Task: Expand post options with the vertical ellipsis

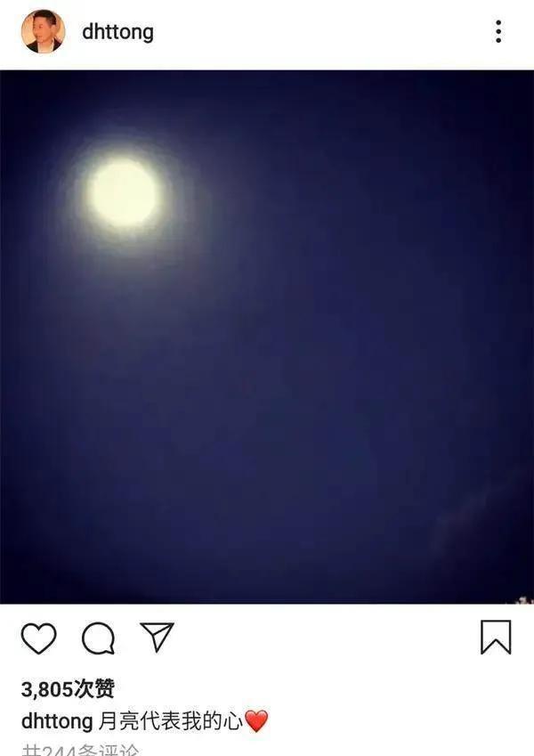Action: pyautogui.click(x=498, y=31)
